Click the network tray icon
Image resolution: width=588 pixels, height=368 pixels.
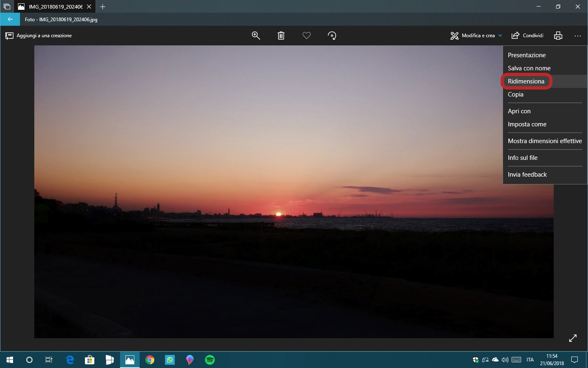(x=486, y=360)
